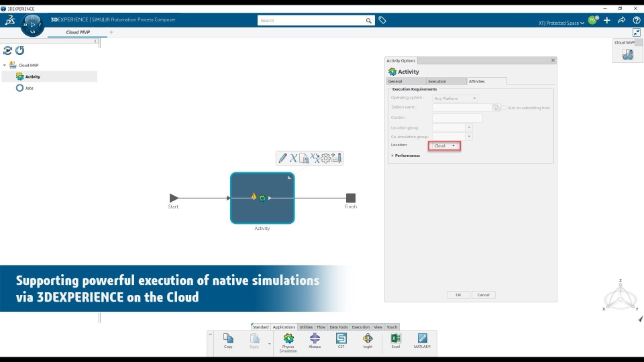Click the document files icon above Activity
Image resolution: width=644 pixels, height=362 pixels.
coord(304,158)
